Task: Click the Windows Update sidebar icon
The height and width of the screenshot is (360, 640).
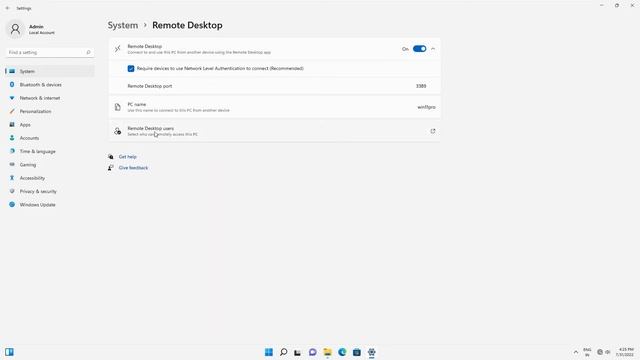Action: point(12,204)
